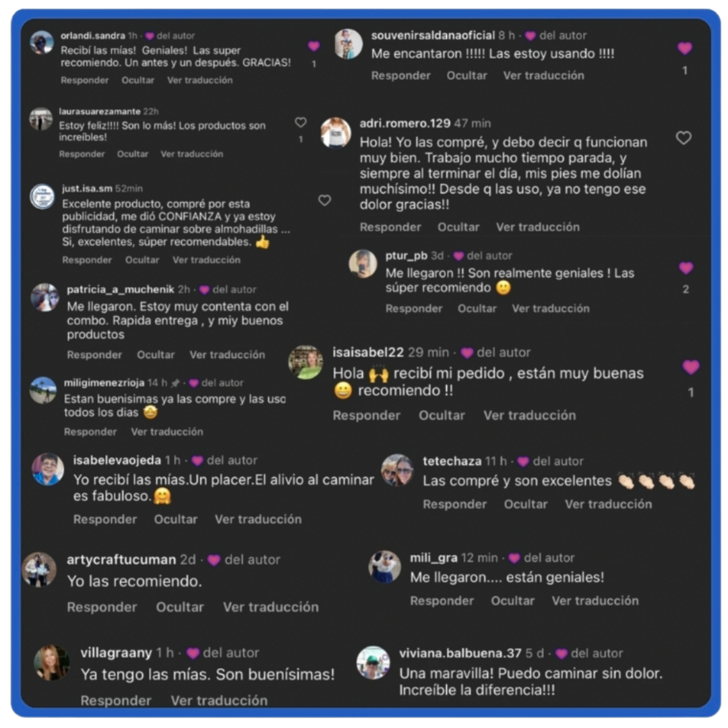Like laurasuarezamante's comment with the heart icon
This screenshot has width=728, height=728.
301,122
